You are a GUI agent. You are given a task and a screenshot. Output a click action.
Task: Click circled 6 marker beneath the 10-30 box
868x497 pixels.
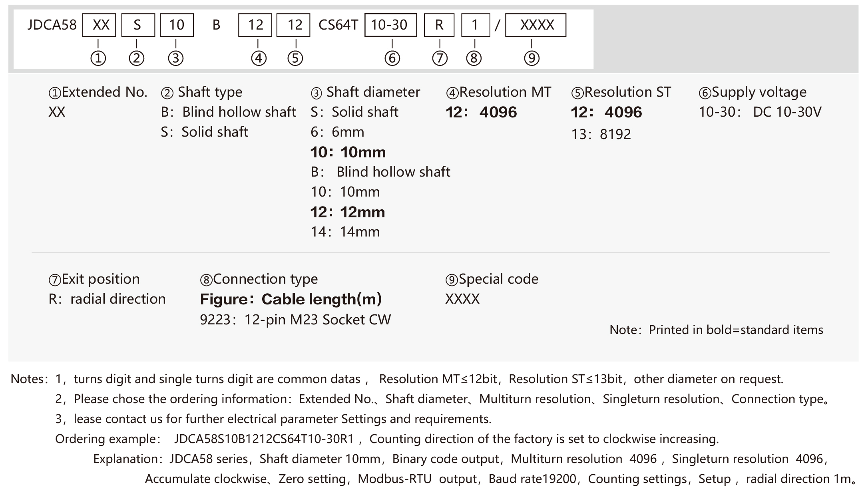[x=392, y=58]
